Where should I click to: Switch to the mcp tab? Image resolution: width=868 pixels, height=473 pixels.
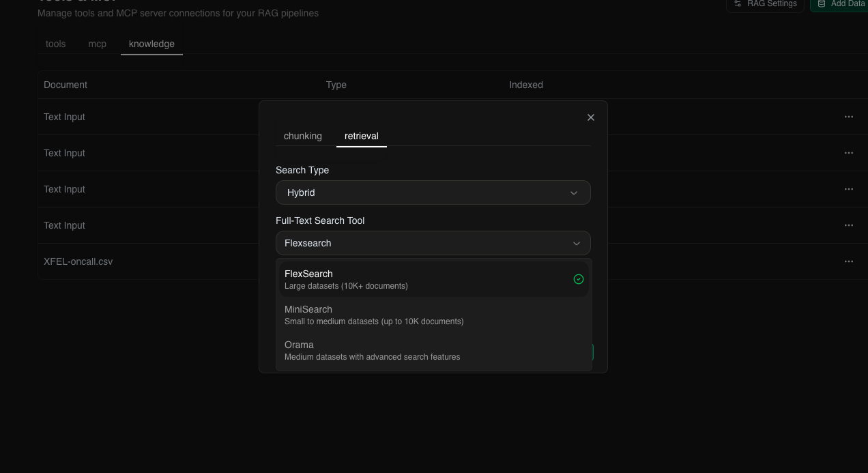(x=97, y=44)
